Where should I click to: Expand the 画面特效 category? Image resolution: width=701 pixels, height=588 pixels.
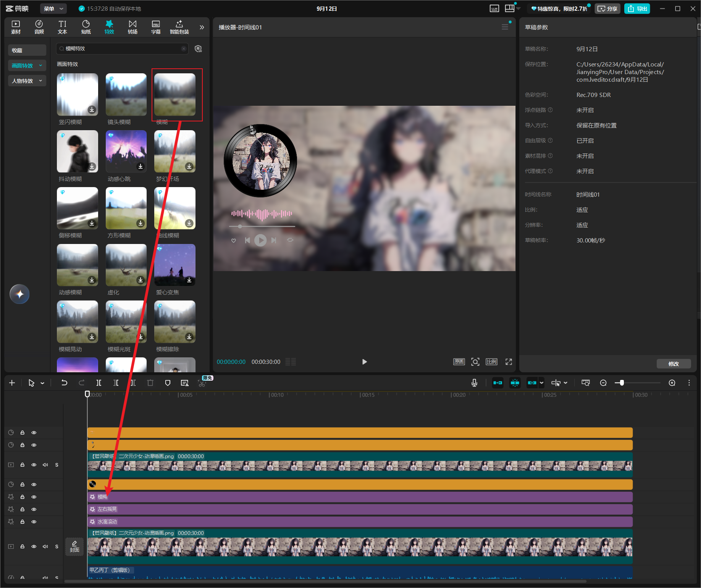click(x=27, y=66)
